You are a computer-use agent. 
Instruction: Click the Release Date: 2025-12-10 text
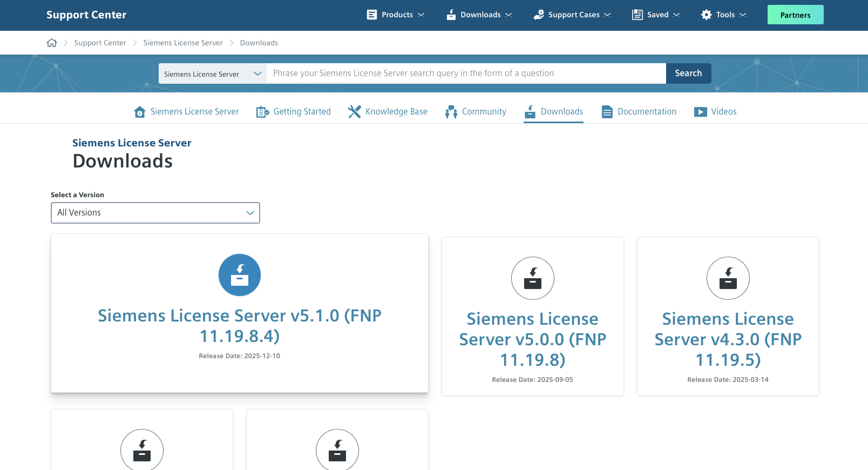coord(240,356)
